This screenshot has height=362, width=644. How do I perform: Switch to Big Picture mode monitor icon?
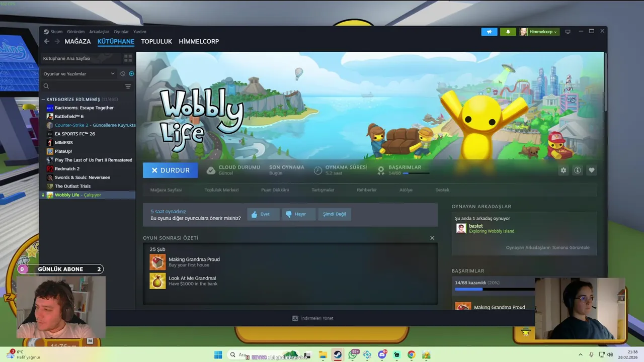point(568,32)
